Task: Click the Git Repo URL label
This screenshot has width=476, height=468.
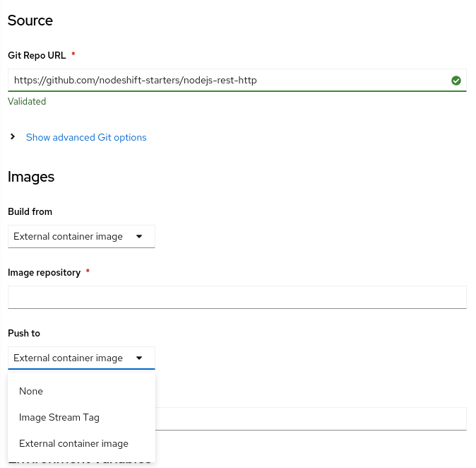Action: (37, 55)
